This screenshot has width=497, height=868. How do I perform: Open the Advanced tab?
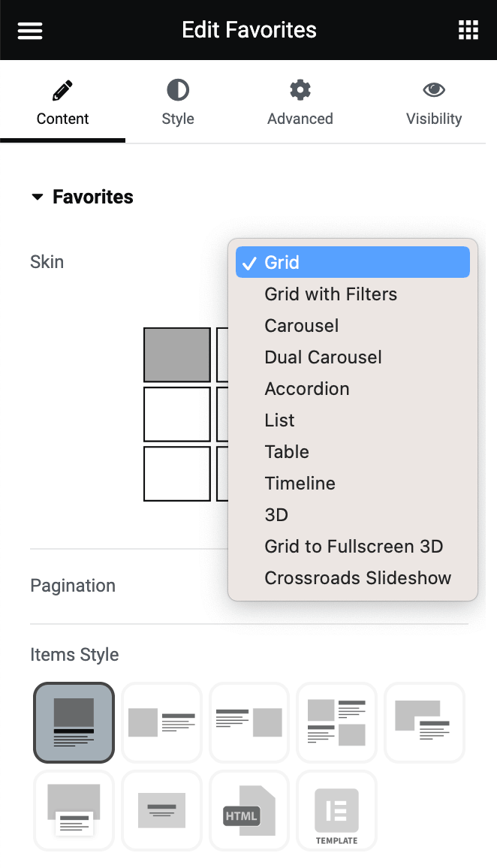click(300, 104)
